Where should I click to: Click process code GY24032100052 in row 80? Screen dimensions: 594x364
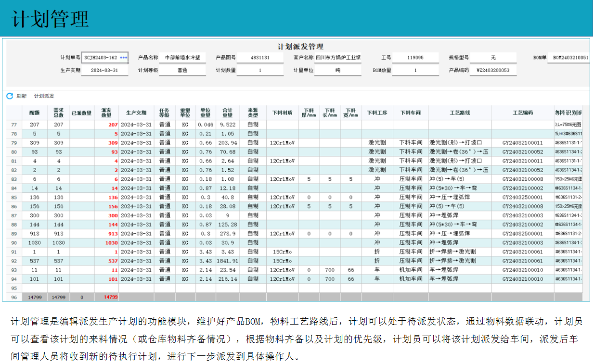pyautogui.click(x=523, y=152)
